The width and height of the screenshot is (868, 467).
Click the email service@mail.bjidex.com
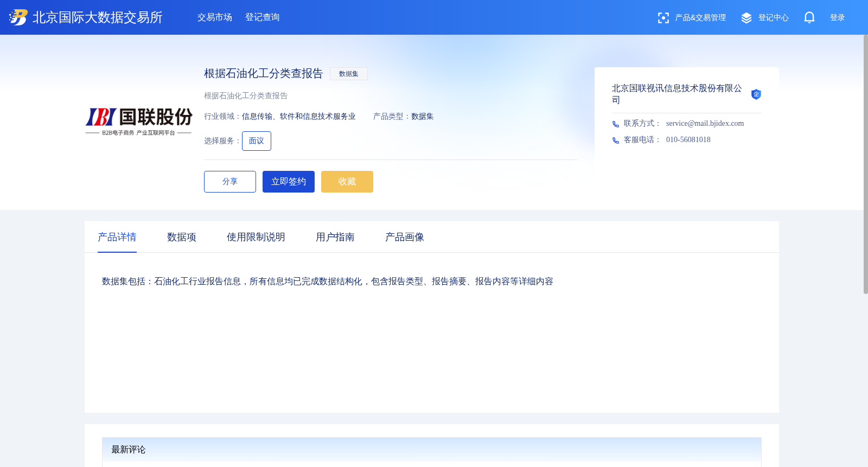[x=705, y=124]
